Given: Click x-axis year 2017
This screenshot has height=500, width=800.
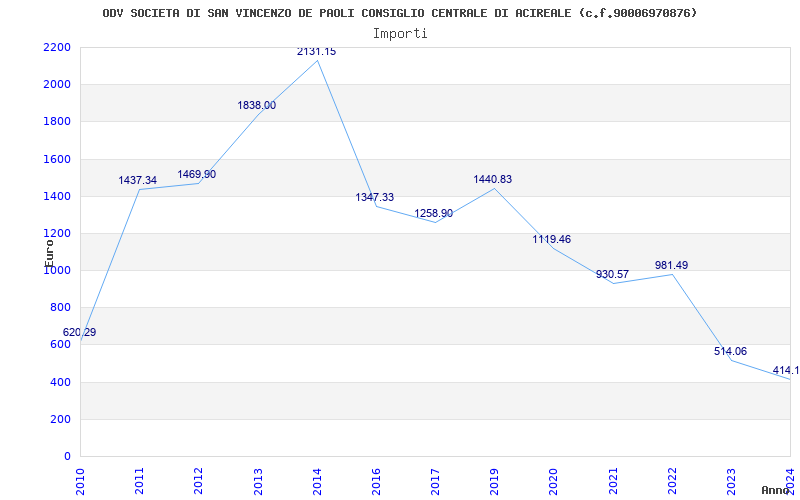Looking at the screenshot, I should pyautogui.click(x=435, y=481).
